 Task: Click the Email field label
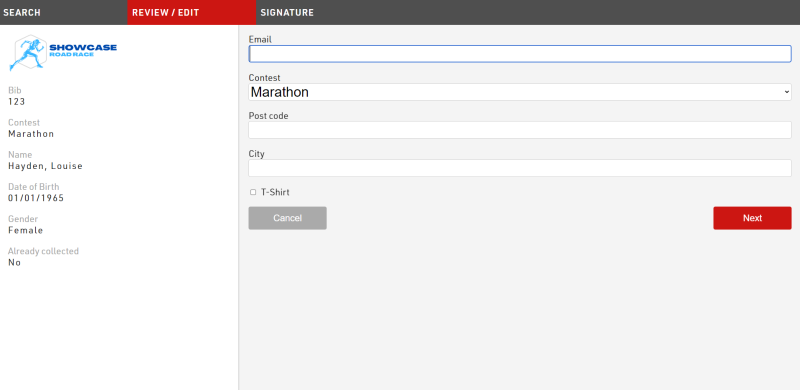tap(260, 39)
